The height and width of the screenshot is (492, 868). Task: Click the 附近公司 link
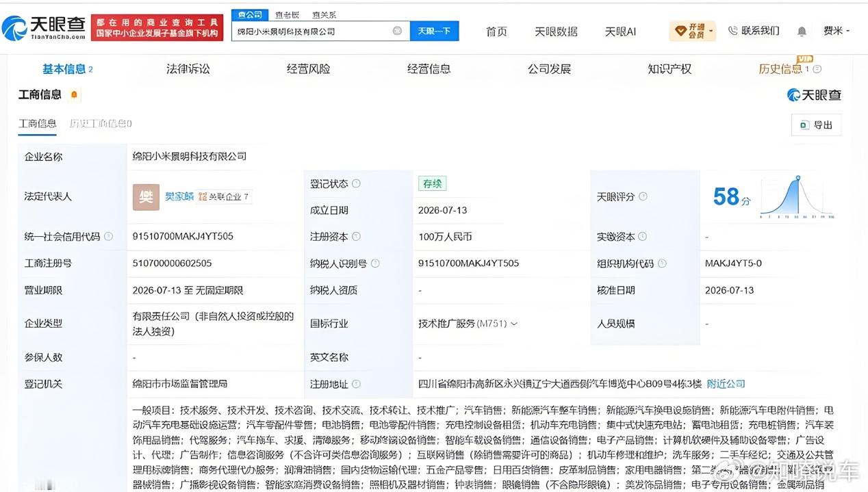(726, 384)
